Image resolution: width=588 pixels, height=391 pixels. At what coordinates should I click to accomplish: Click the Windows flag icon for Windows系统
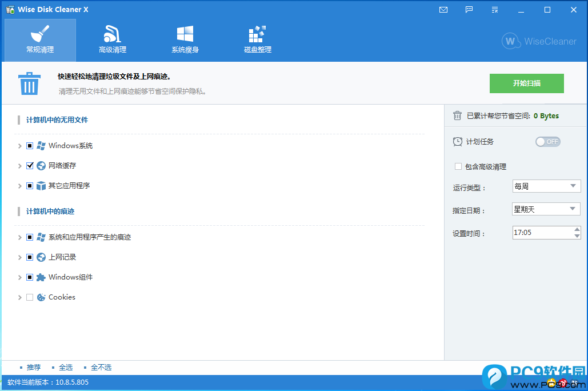(41, 146)
